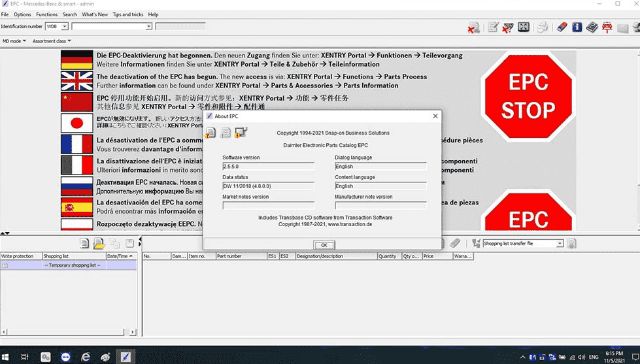640x364 pixels.
Task: Click the Content language field
Action: pyautogui.click(x=380, y=186)
